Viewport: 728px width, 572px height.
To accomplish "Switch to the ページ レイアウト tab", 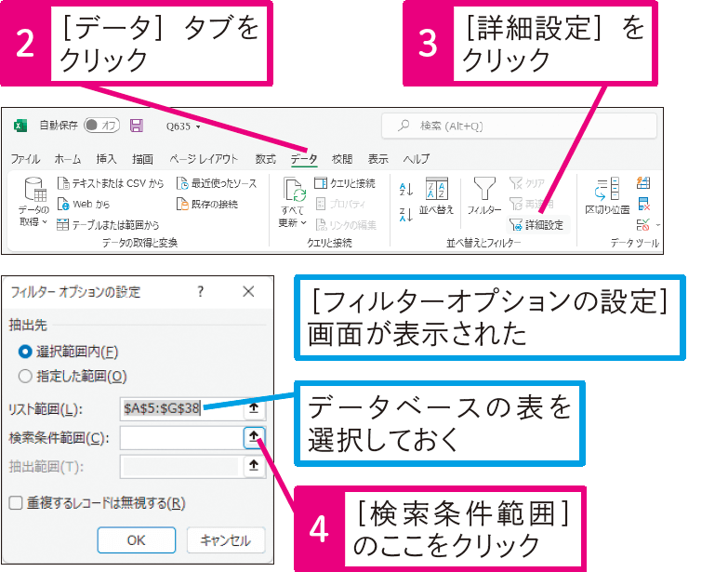I will tap(204, 159).
